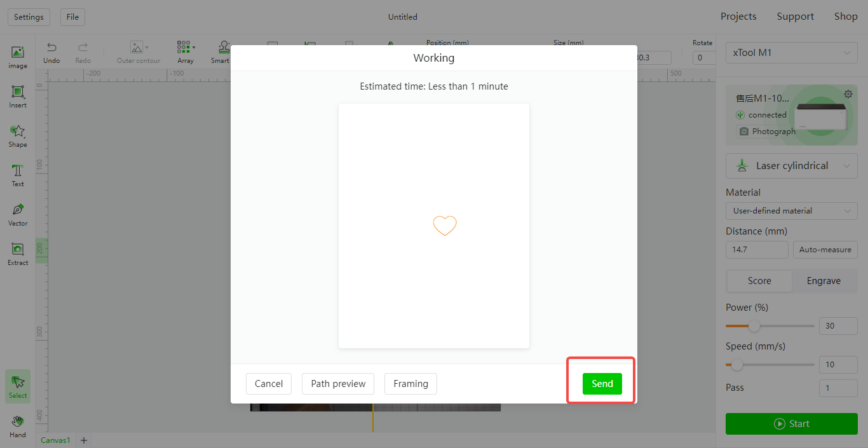Click the Insert tool icon

coord(18,96)
